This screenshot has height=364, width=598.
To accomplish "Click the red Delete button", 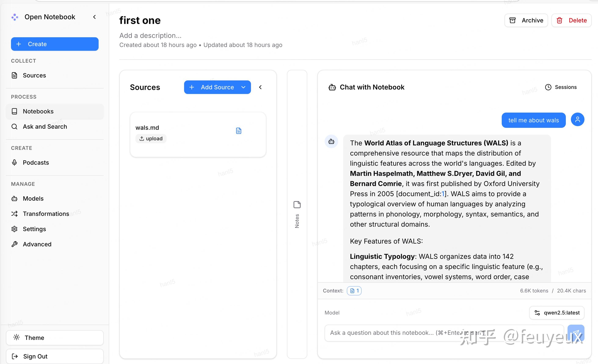I will point(572,20).
